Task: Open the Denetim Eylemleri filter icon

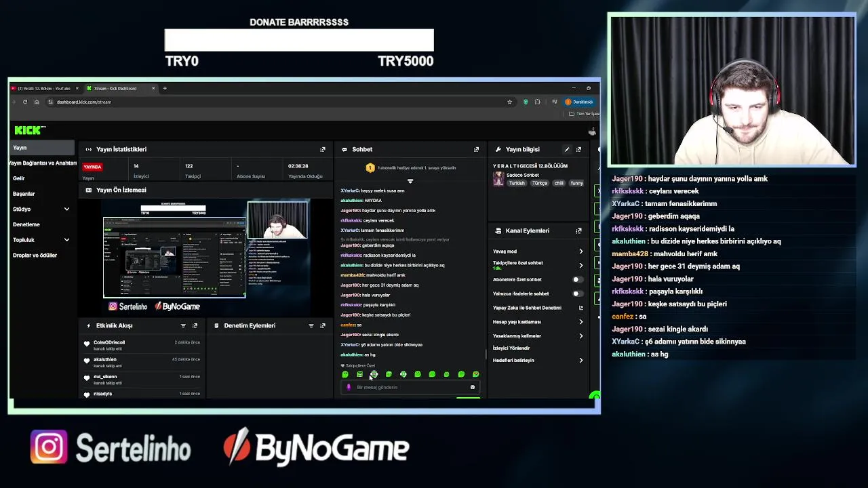Action: point(311,325)
